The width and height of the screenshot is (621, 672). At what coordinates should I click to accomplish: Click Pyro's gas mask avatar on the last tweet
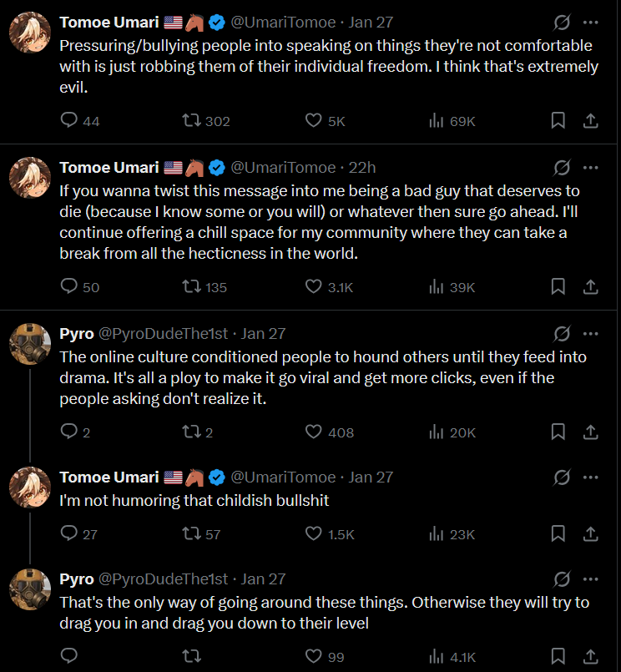29,589
